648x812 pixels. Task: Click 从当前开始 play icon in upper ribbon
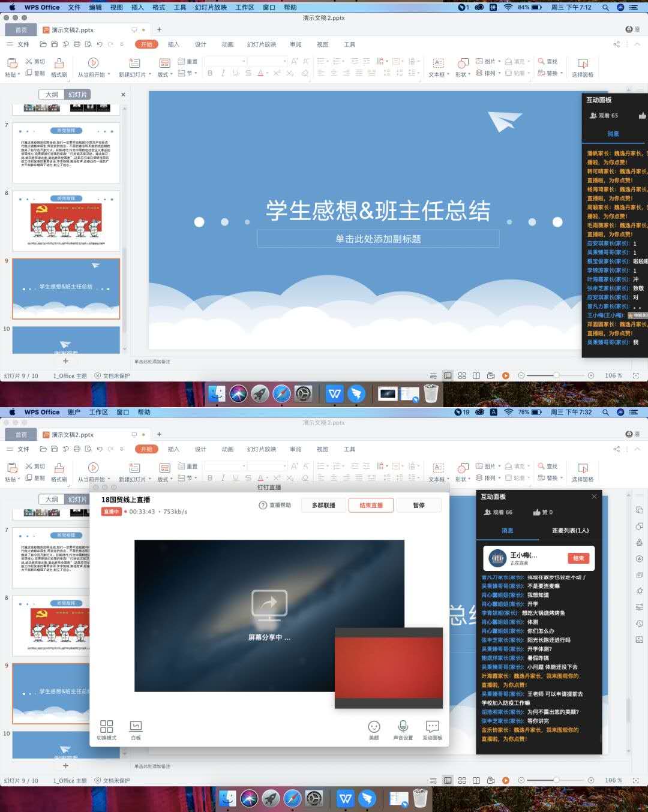coord(93,63)
